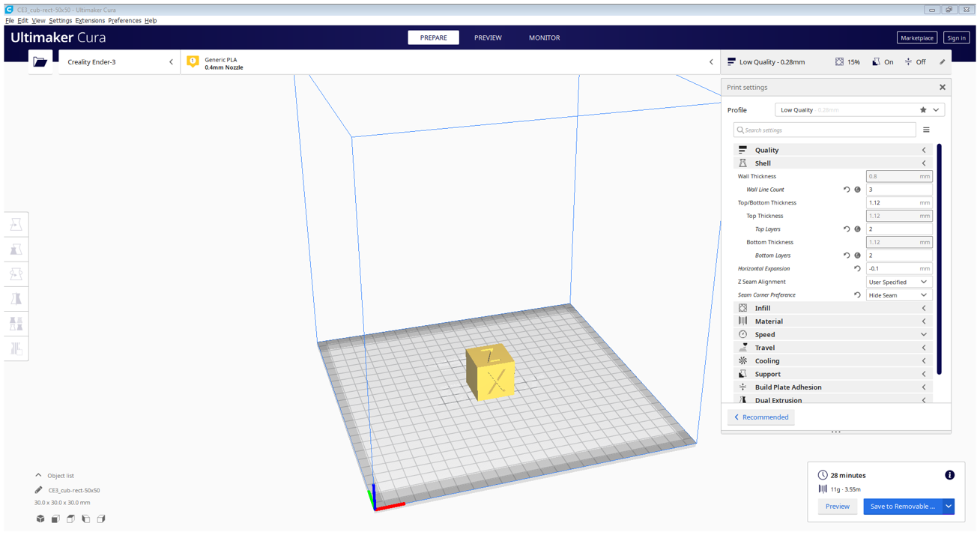Open Creality Ender-3 printer selector
Screen dimensions: 980x535
119,62
